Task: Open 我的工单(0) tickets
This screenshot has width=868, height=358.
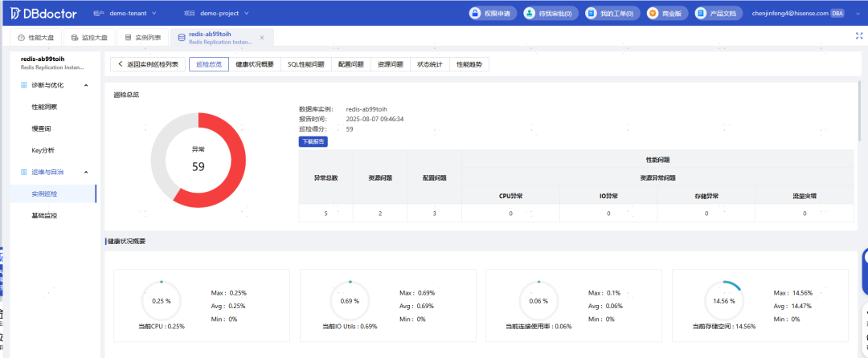Action: [x=612, y=14]
